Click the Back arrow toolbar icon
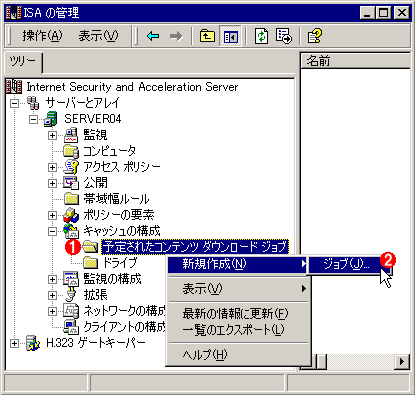 (153, 36)
